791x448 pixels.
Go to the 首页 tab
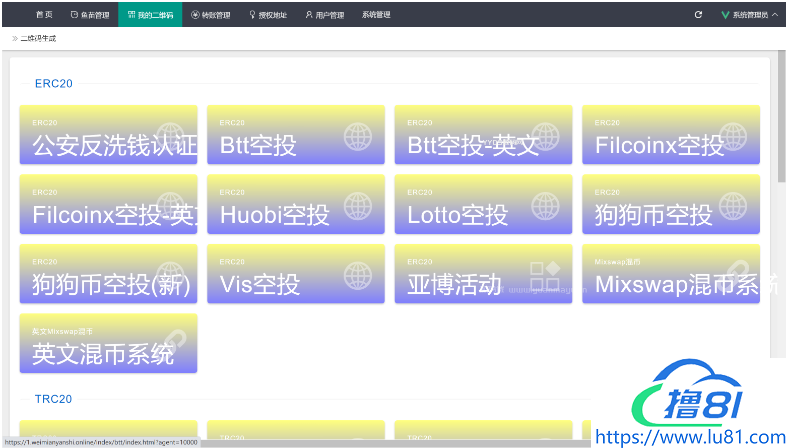tap(44, 15)
